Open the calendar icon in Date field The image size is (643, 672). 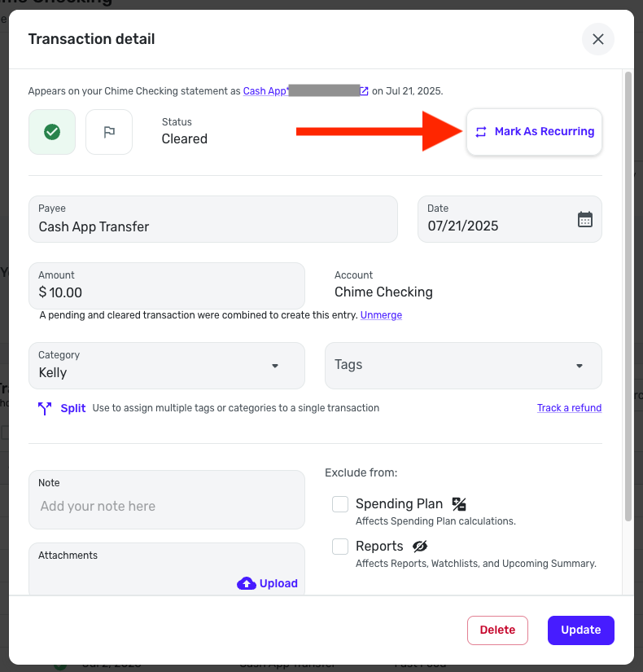(584, 219)
